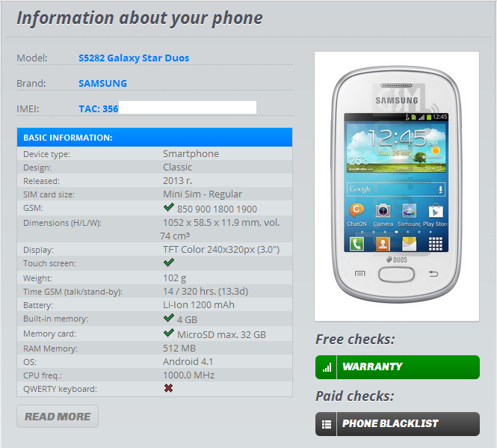The width and height of the screenshot is (497, 448).
Task: Click the Touch screen green checkmark
Action: click(169, 262)
